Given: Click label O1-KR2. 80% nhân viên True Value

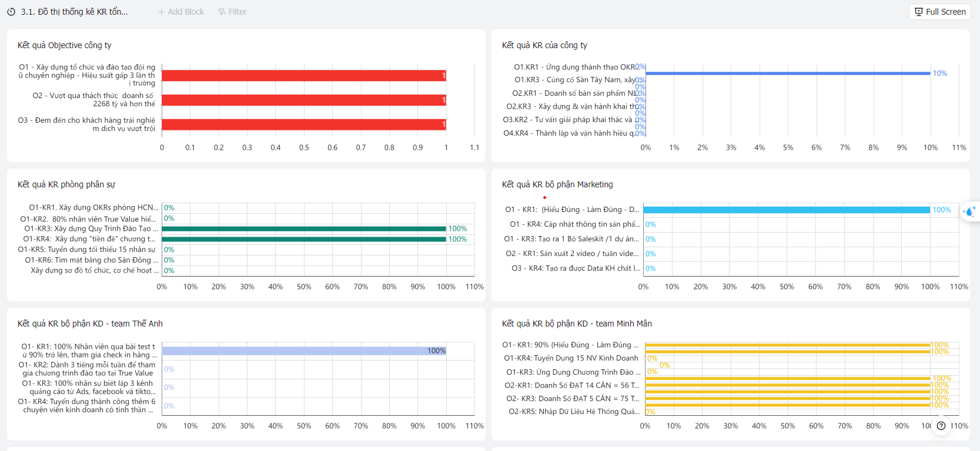Looking at the screenshot, I should pyautogui.click(x=88, y=219).
